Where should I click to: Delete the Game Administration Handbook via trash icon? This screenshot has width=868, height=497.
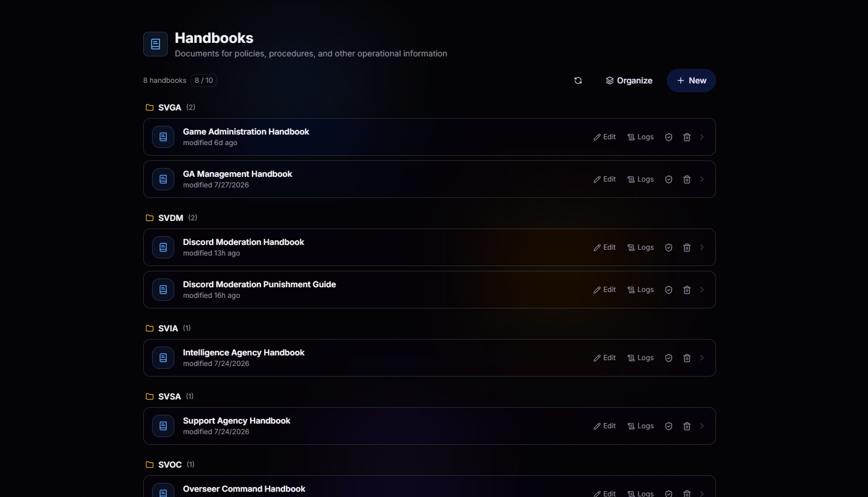coord(687,137)
